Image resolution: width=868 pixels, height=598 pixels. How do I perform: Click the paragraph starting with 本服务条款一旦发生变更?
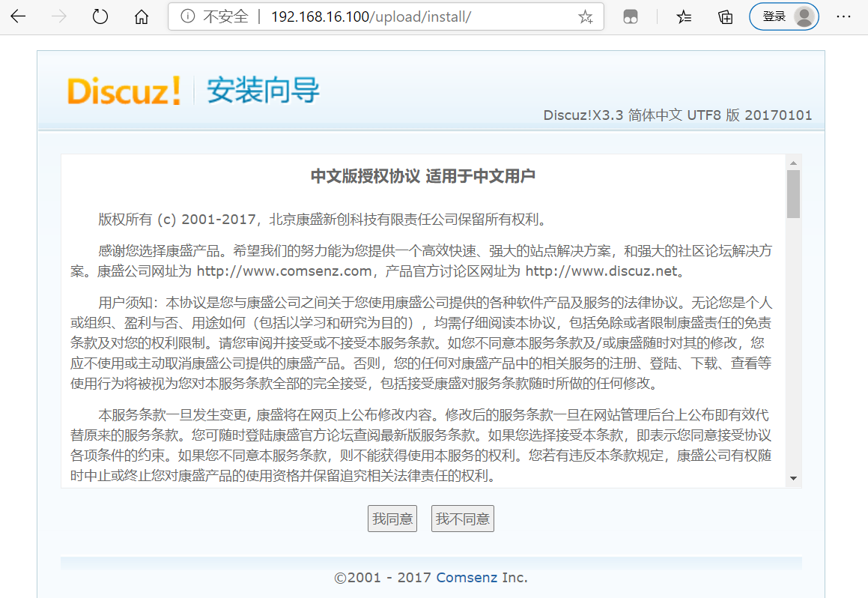421,445
